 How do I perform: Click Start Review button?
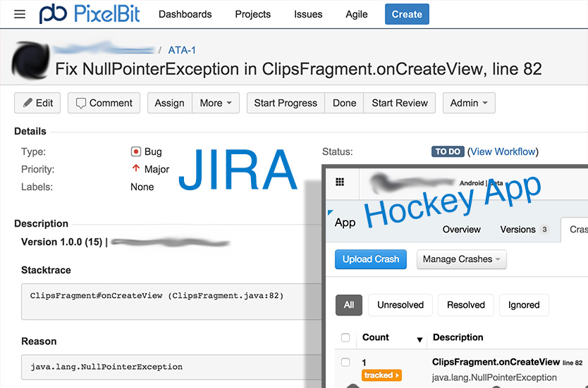[400, 103]
